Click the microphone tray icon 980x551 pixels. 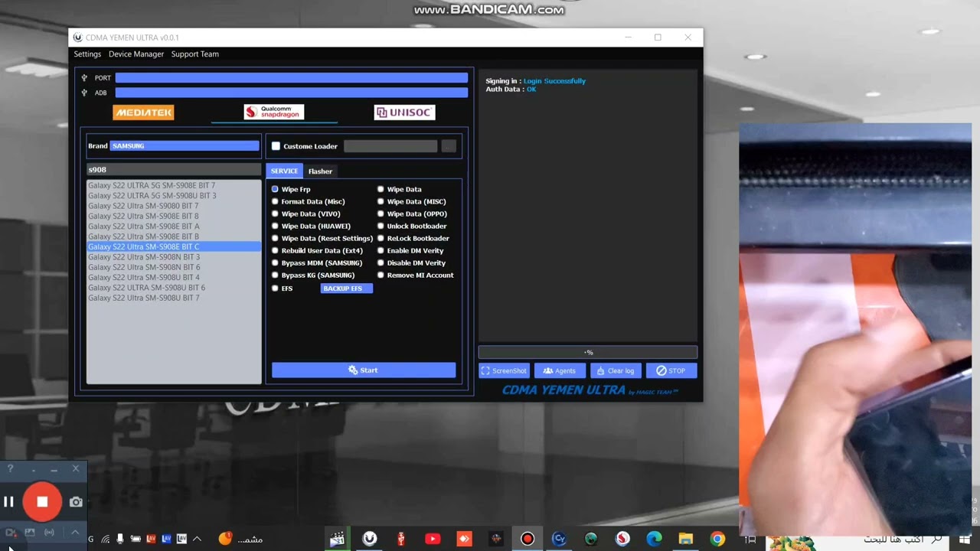coord(120,539)
